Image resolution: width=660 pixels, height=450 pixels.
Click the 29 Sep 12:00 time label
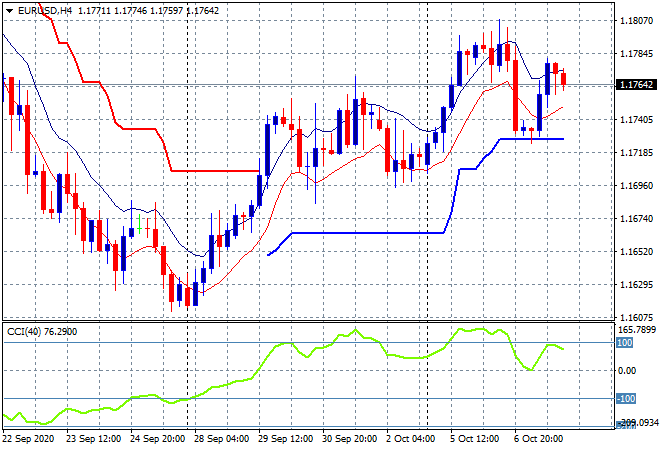pos(285,439)
